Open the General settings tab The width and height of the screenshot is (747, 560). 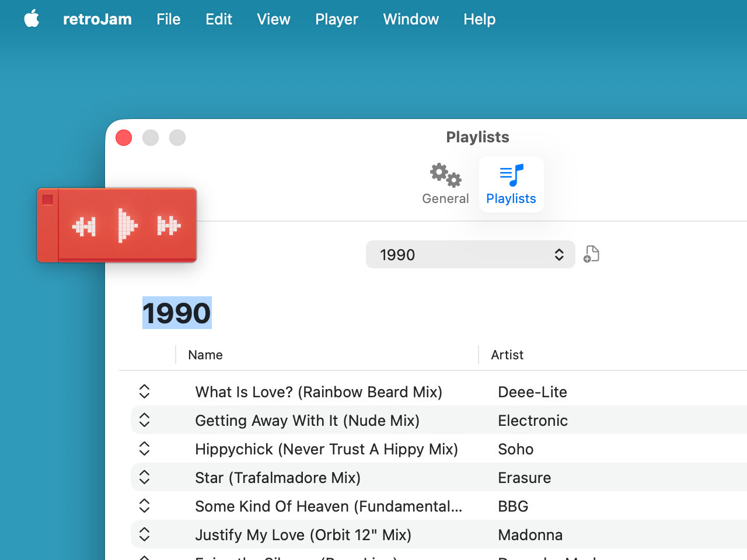pos(445,184)
